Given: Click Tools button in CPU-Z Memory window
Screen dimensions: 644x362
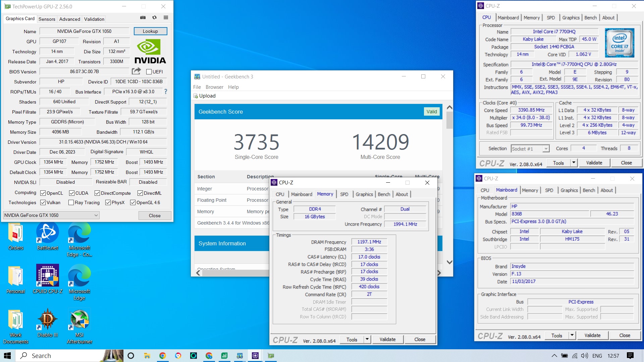Looking at the screenshot, I should [x=352, y=340].
